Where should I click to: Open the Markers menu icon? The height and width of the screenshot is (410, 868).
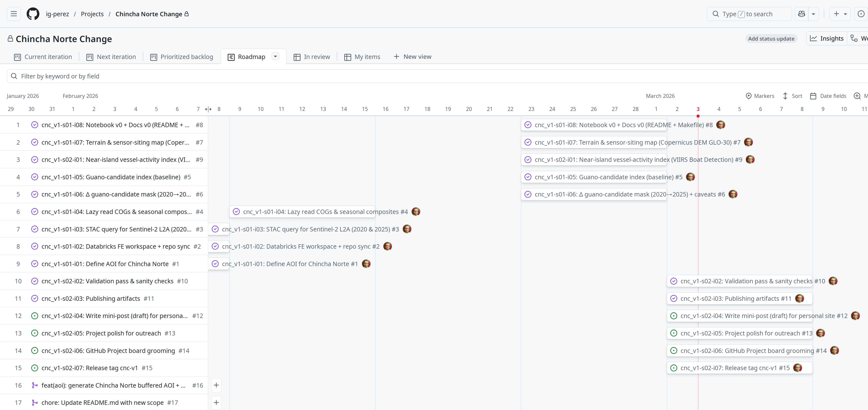tap(760, 96)
